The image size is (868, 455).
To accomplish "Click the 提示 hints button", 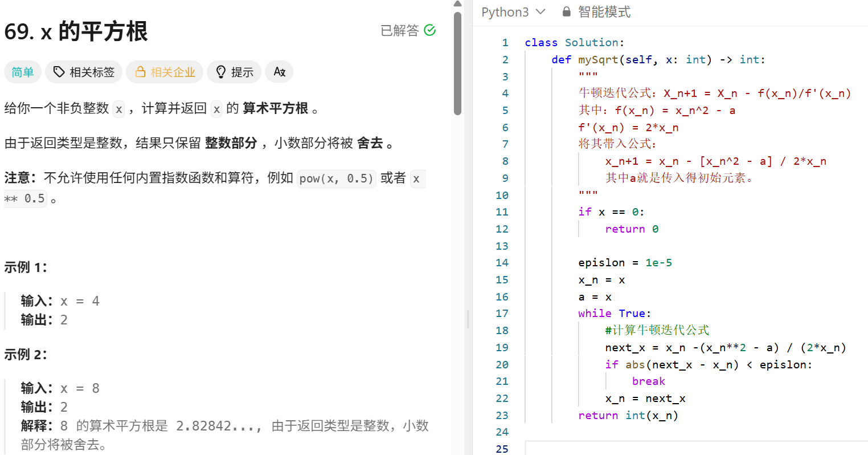I will (234, 72).
